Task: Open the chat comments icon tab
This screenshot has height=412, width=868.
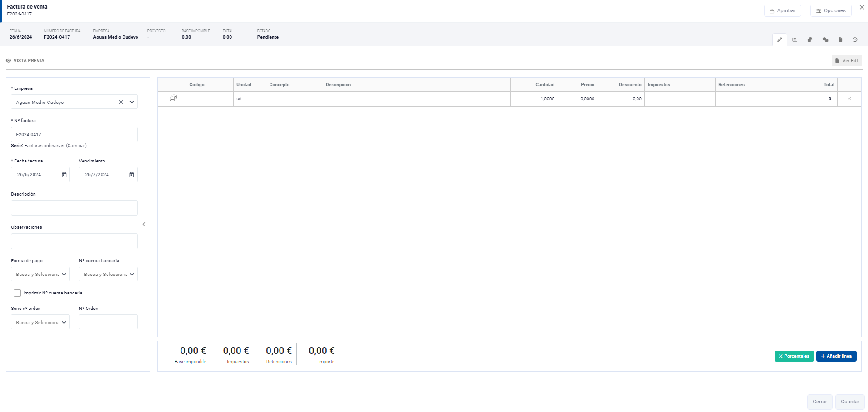Action: (x=825, y=39)
